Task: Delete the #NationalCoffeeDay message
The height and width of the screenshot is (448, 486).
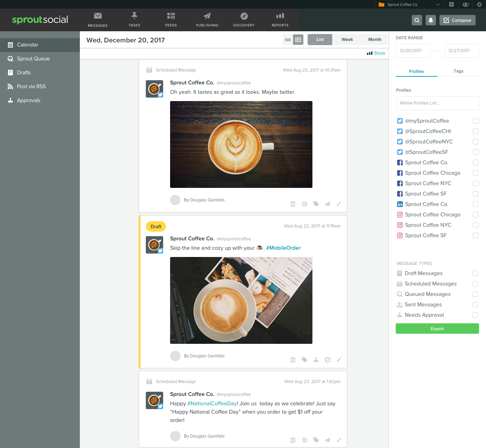Action: click(x=293, y=440)
